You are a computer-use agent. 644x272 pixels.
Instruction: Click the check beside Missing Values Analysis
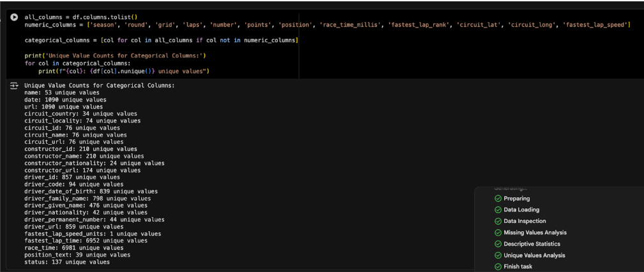[498, 232]
